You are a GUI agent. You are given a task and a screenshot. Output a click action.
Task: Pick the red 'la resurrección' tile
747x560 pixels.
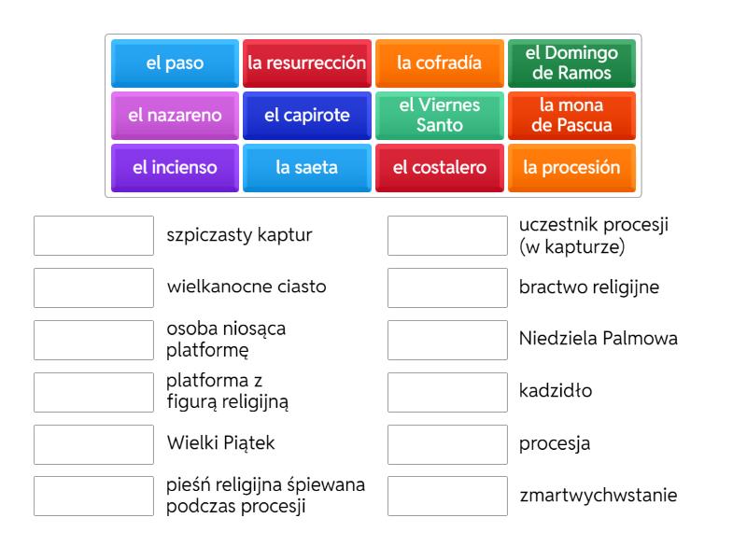pos(307,63)
